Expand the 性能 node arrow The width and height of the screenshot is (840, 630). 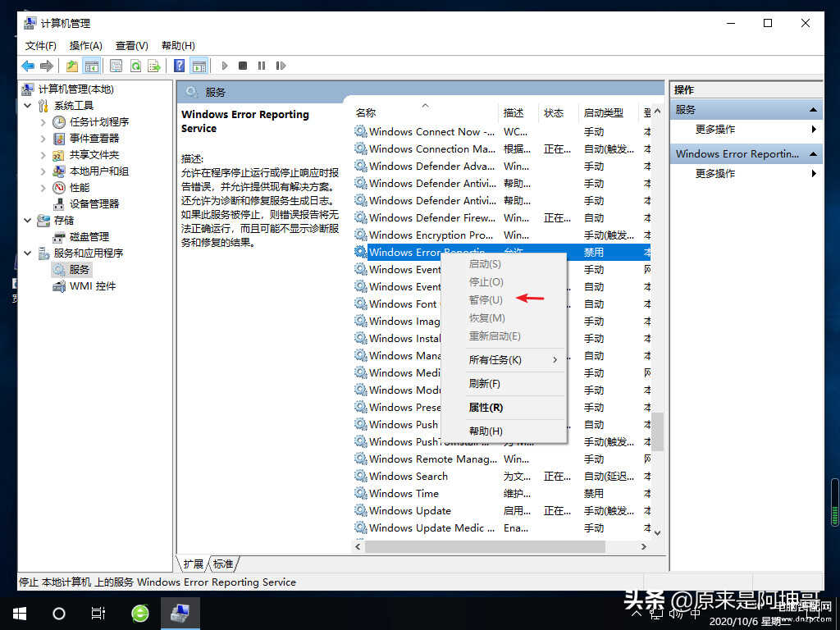[x=43, y=188]
